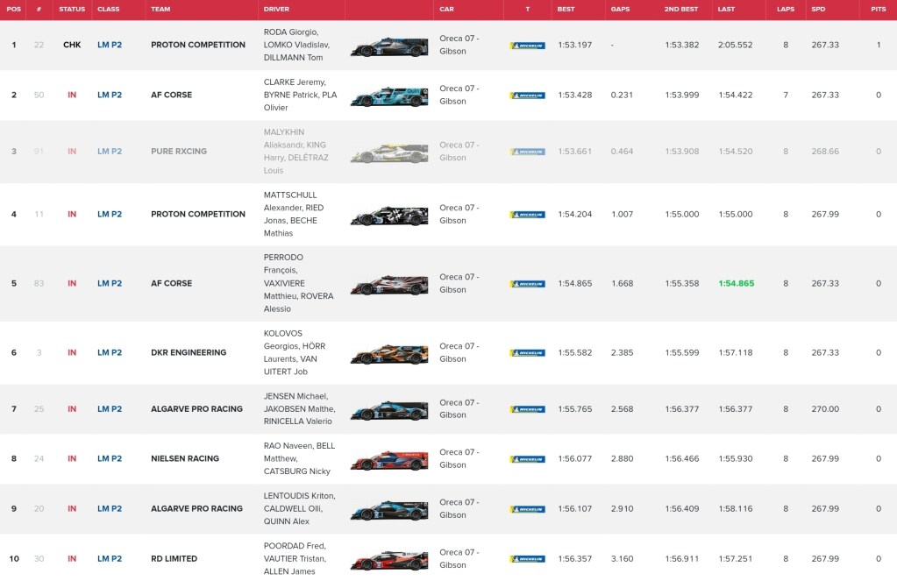Click the Michelin logo in DKR Engineering row
The image size is (897, 588).
[528, 353]
